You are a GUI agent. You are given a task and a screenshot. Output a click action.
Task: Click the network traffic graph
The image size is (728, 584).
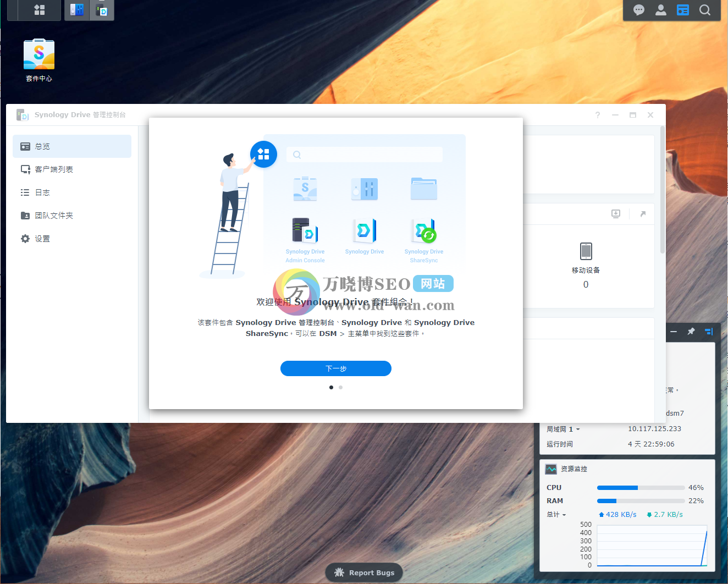point(652,546)
